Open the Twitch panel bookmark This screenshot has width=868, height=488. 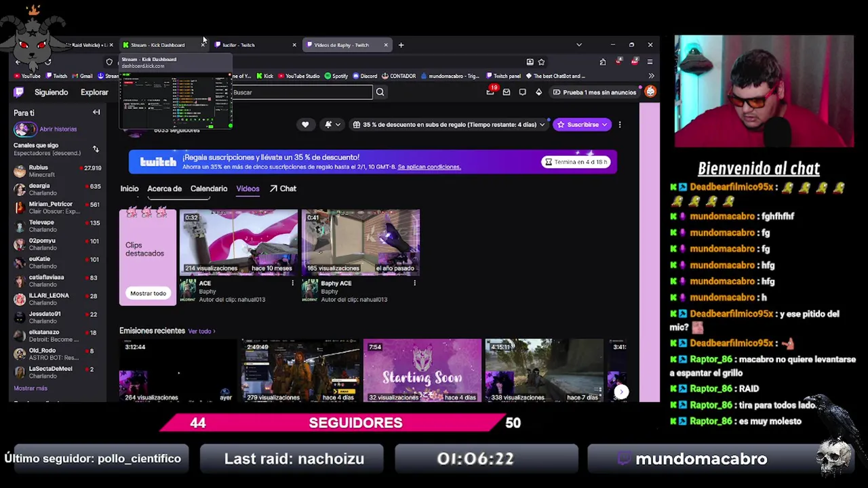503,76
